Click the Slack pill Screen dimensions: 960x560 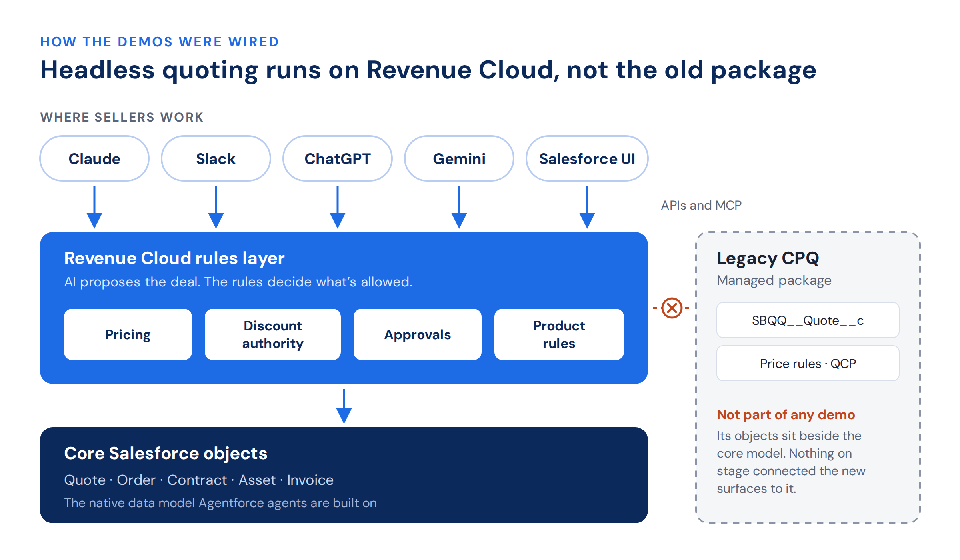coord(216,158)
